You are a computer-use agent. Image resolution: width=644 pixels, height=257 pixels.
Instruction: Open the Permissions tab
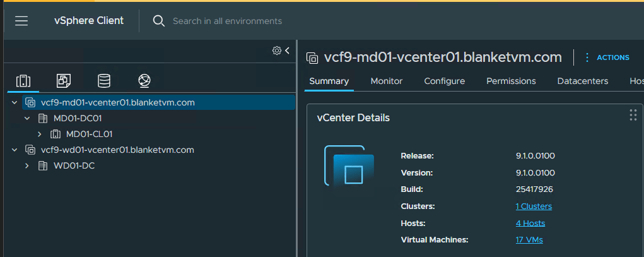pyautogui.click(x=511, y=81)
